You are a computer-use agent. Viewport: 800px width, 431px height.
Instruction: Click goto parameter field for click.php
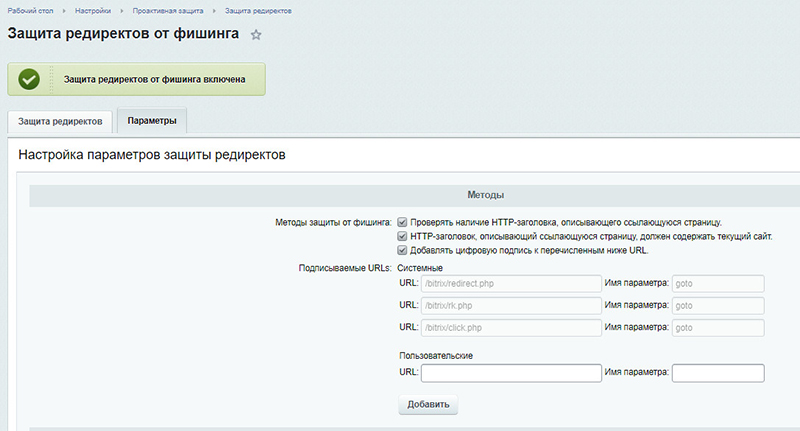pos(718,327)
